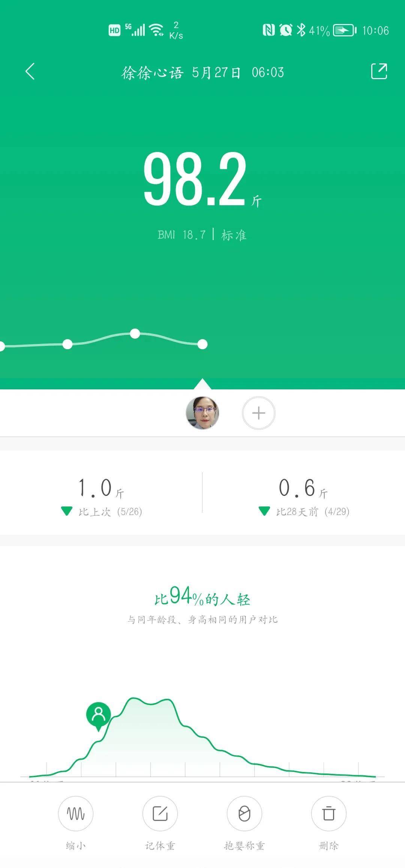Screen dimensions: 405x868
Task: Select the last weight chart point
Action: tap(202, 344)
